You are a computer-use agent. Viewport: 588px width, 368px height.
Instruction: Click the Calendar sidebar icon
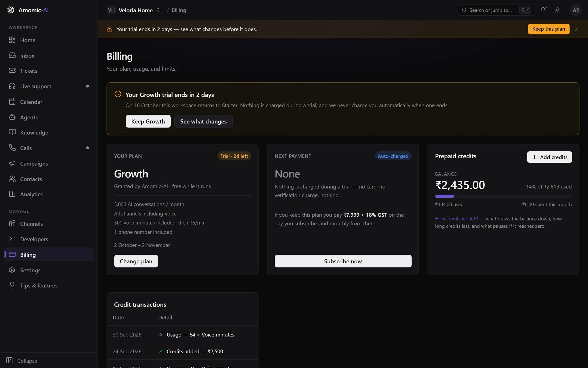point(12,102)
